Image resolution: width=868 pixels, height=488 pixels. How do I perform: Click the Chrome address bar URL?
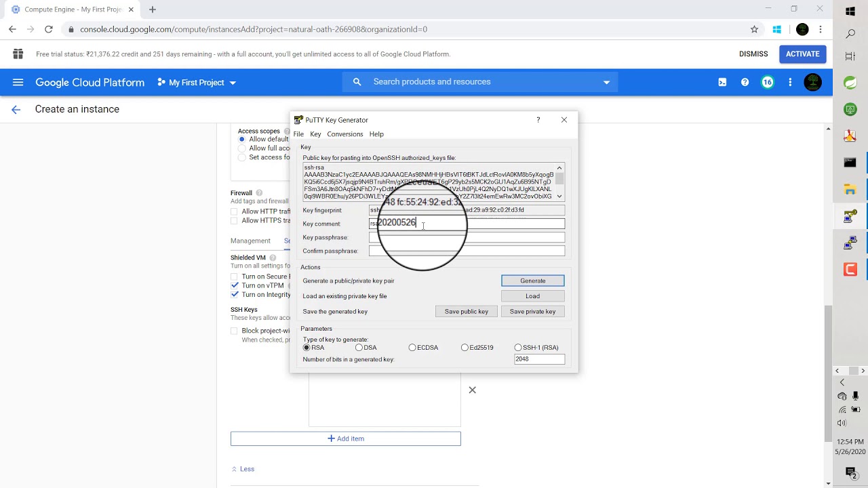[x=254, y=29]
